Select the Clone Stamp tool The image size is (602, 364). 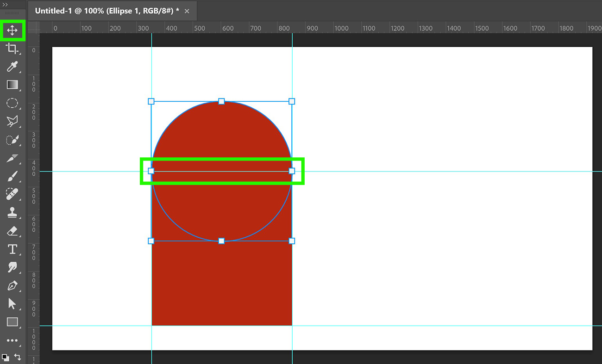click(x=13, y=212)
